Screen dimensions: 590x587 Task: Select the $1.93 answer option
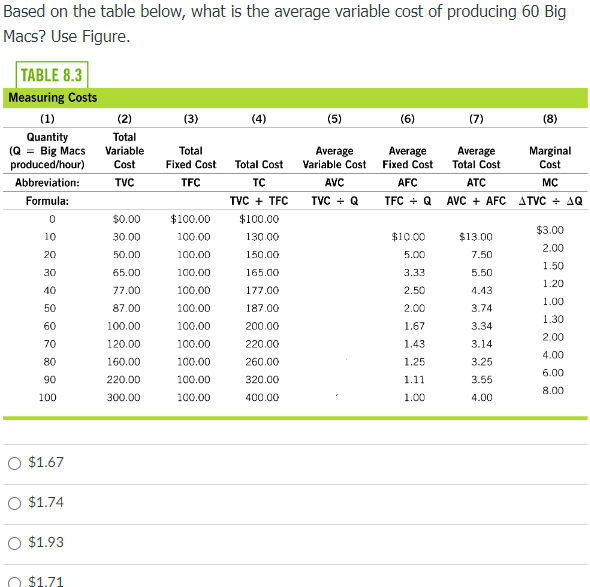[14, 543]
